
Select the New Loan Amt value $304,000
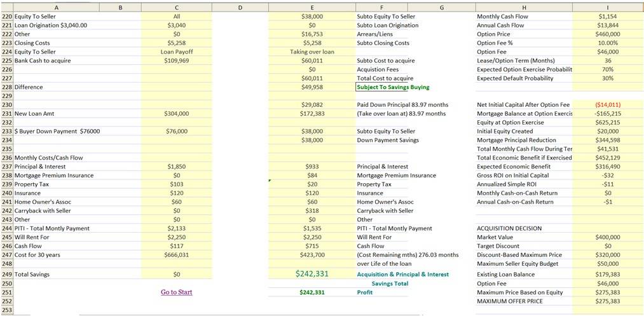pyautogui.click(x=177, y=113)
